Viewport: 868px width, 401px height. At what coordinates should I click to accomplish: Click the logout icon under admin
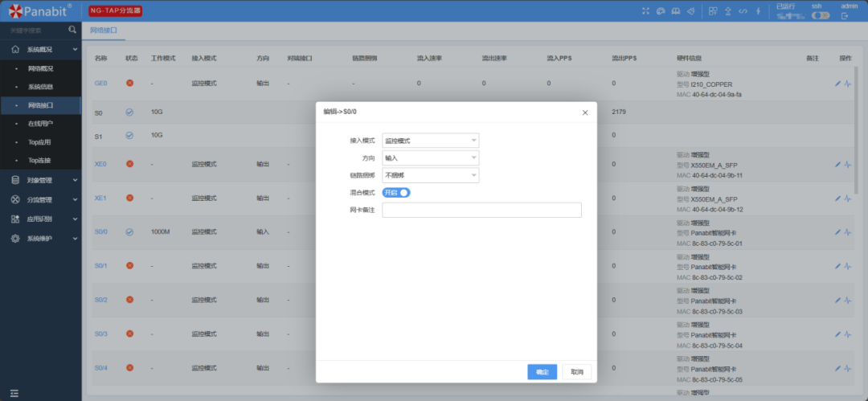click(845, 16)
